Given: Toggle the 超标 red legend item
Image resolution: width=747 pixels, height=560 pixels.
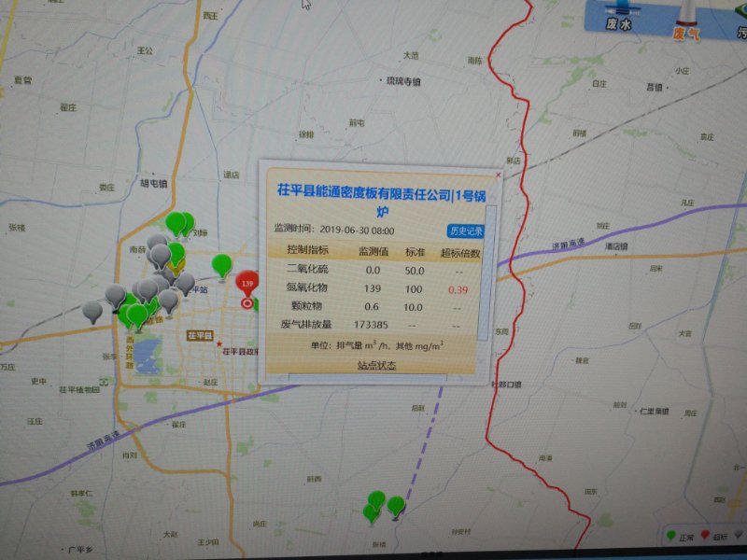Looking at the screenshot, I should [x=714, y=538].
